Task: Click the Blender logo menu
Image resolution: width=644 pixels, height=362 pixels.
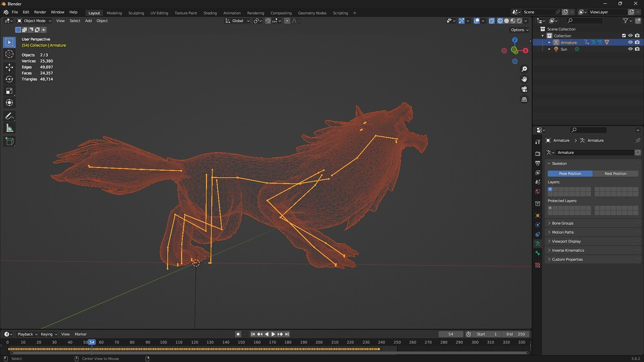Action: (x=6, y=12)
